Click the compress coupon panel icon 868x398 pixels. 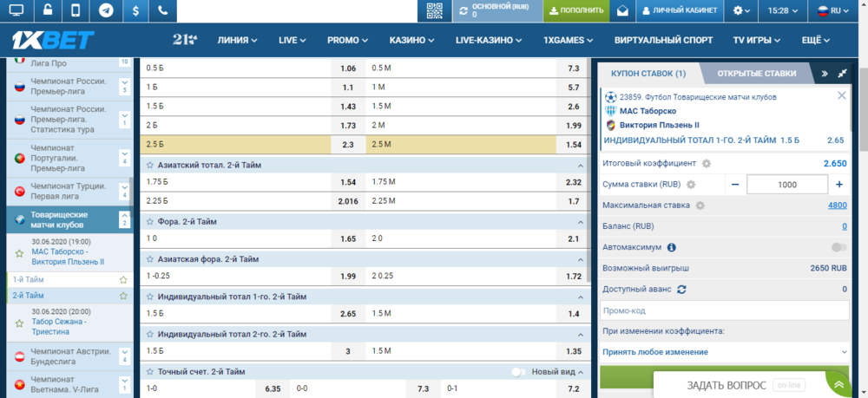(x=843, y=73)
